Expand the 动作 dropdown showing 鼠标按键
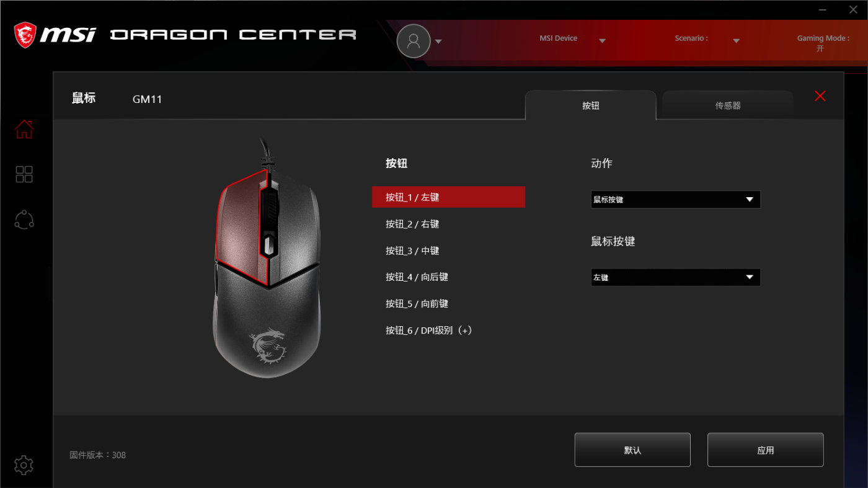Image resolution: width=868 pixels, height=488 pixels. pyautogui.click(x=675, y=200)
